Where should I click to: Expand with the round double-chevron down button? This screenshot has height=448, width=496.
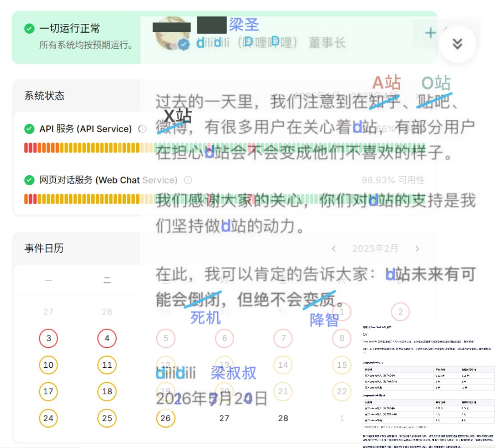457,44
